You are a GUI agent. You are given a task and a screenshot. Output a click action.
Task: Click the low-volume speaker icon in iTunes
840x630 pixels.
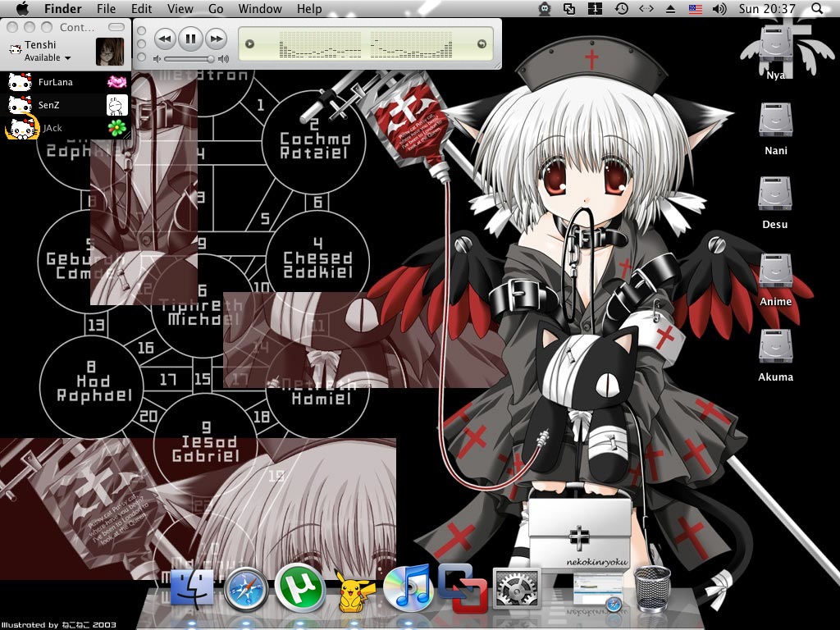pyautogui.click(x=157, y=59)
